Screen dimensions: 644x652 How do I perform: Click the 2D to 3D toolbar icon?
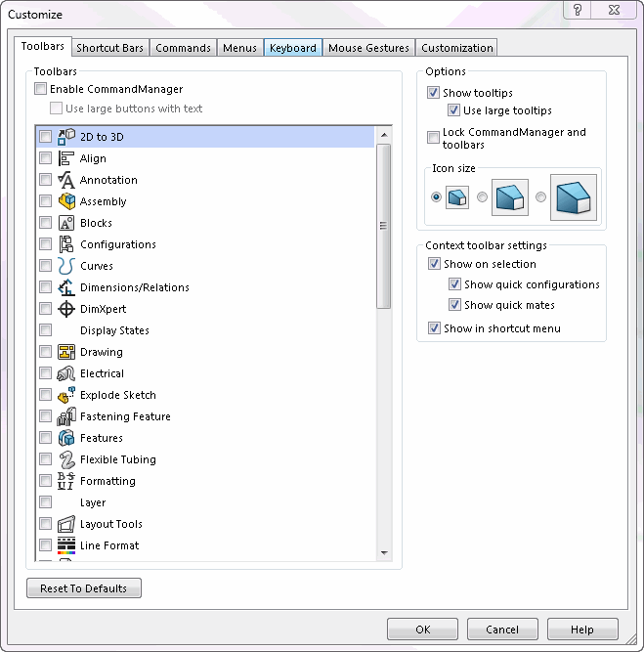(66, 137)
